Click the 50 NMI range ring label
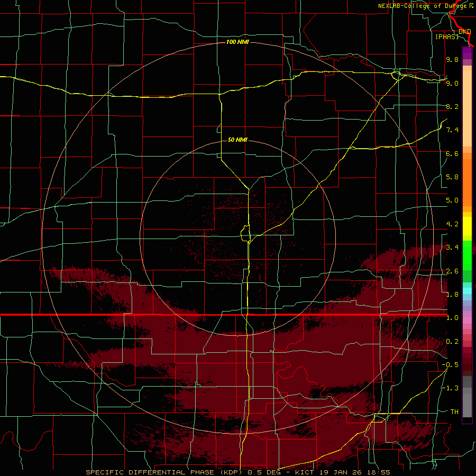This screenshot has width=476, height=476. [x=237, y=140]
